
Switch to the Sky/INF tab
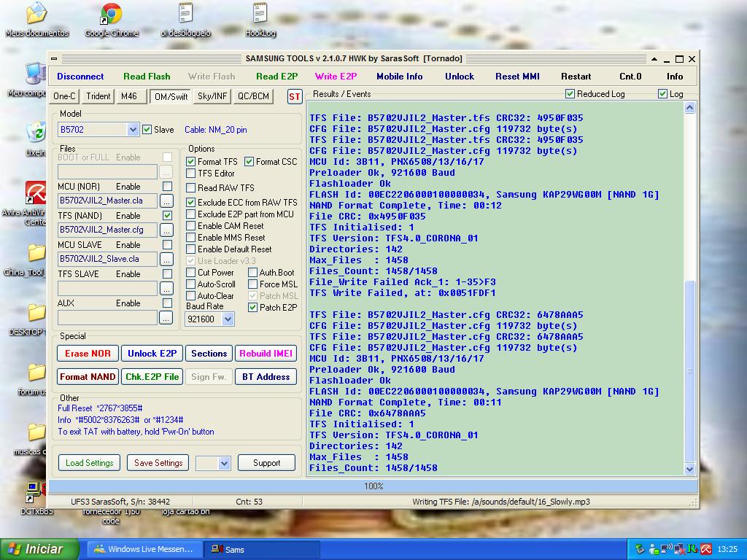[x=212, y=96]
